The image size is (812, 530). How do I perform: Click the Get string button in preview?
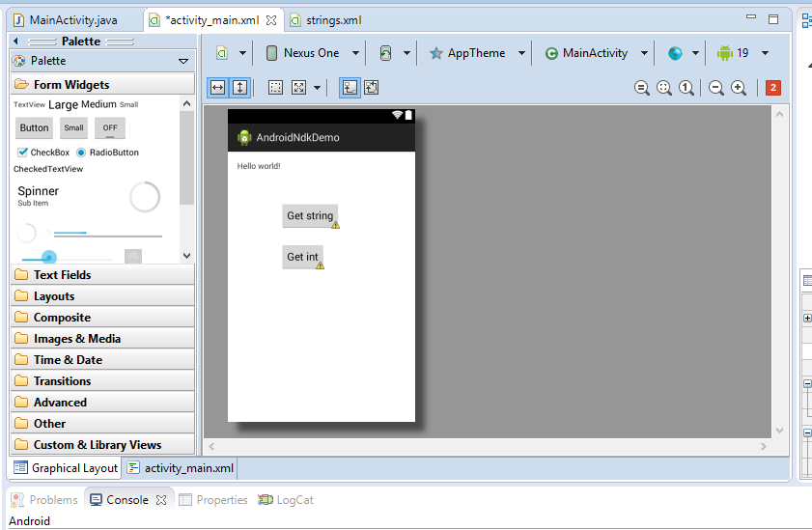point(310,216)
